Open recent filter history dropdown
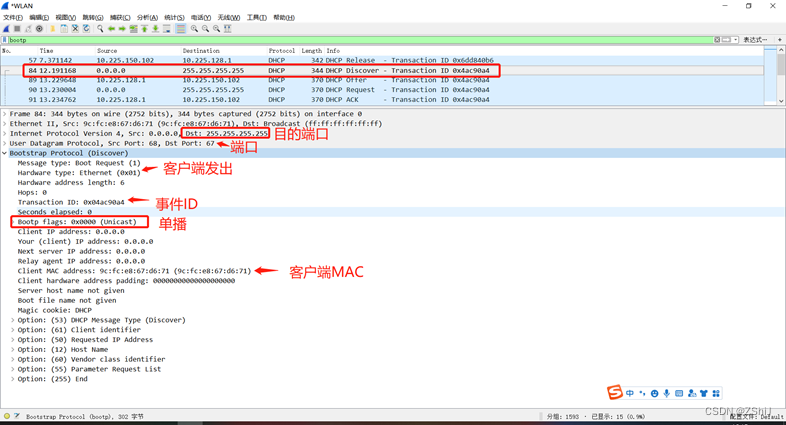786x425 pixels. pyautogui.click(x=735, y=40)
